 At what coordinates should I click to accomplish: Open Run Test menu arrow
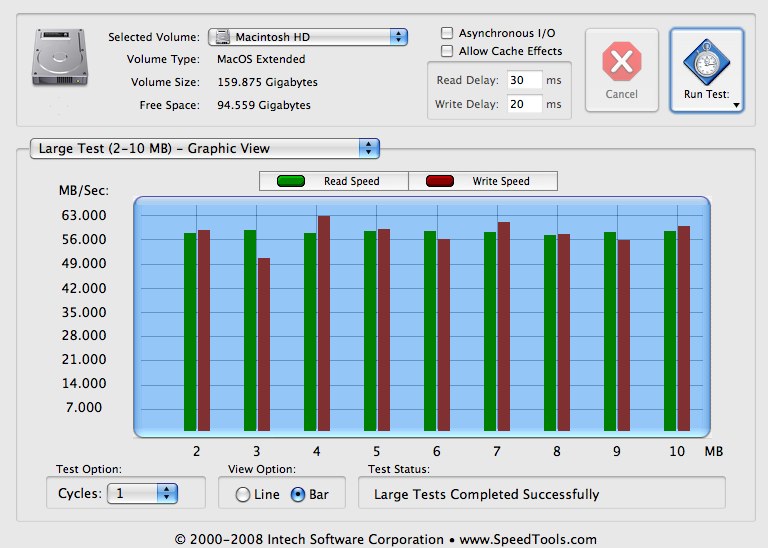click(x=736, y=105)
